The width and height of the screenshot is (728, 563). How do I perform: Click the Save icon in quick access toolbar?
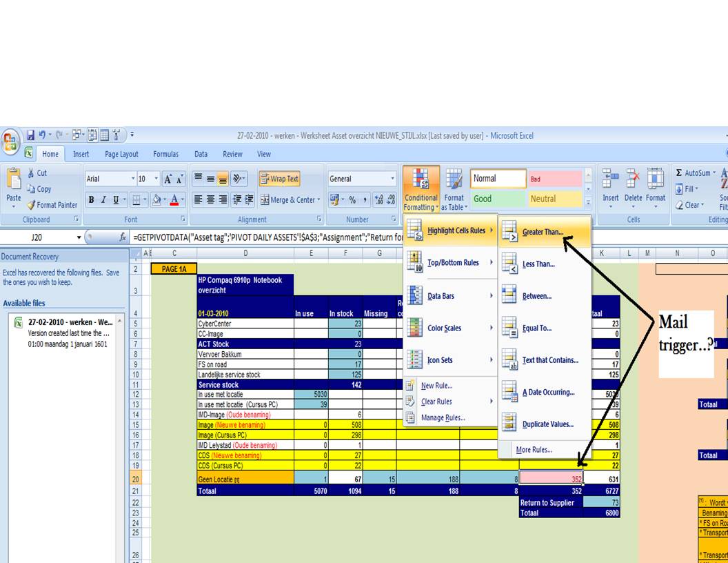click(30, 135)
